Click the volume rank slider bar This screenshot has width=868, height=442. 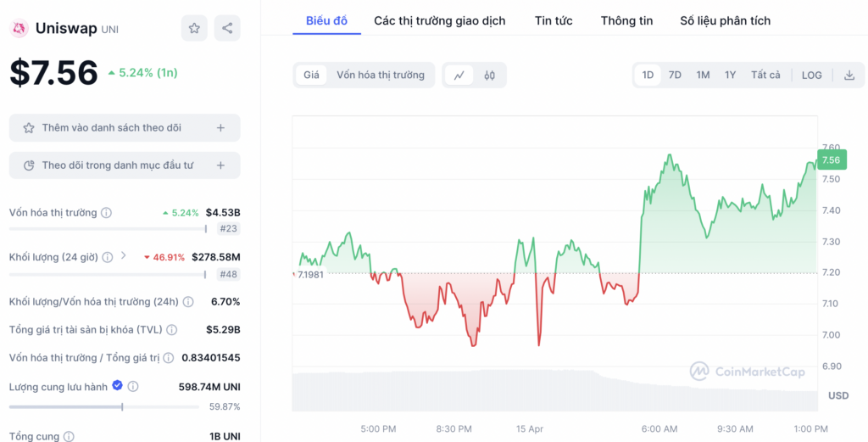tap(108, 274)
